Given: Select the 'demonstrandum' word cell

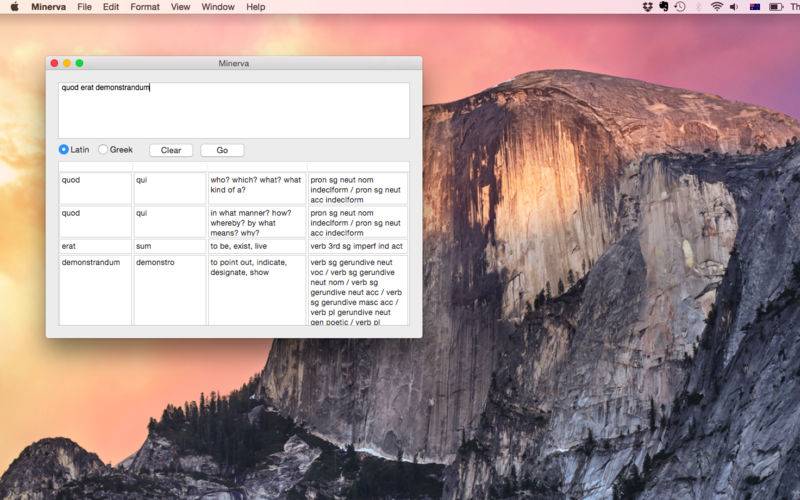Looking at the screenshot, I should (95, 290).
